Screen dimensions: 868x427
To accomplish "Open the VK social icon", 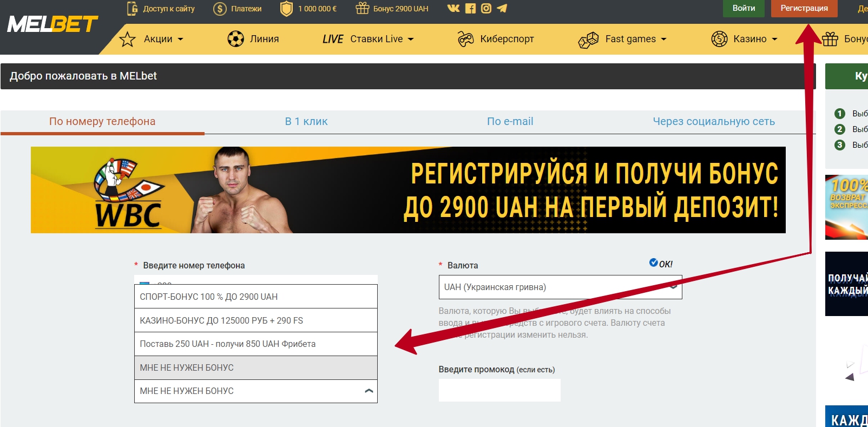I will pyautogui.click(x=453, y=8).
